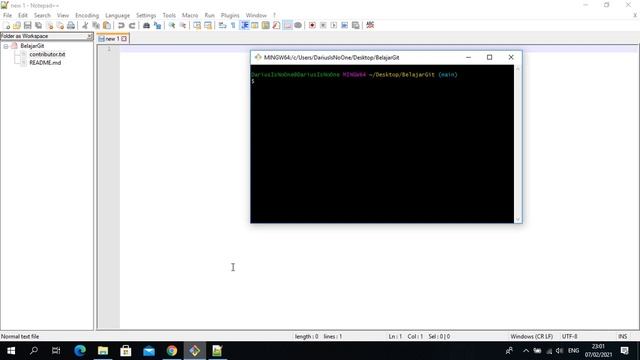640x360 pixels.
Task: Open the notification action center
Action: point(624,351)
